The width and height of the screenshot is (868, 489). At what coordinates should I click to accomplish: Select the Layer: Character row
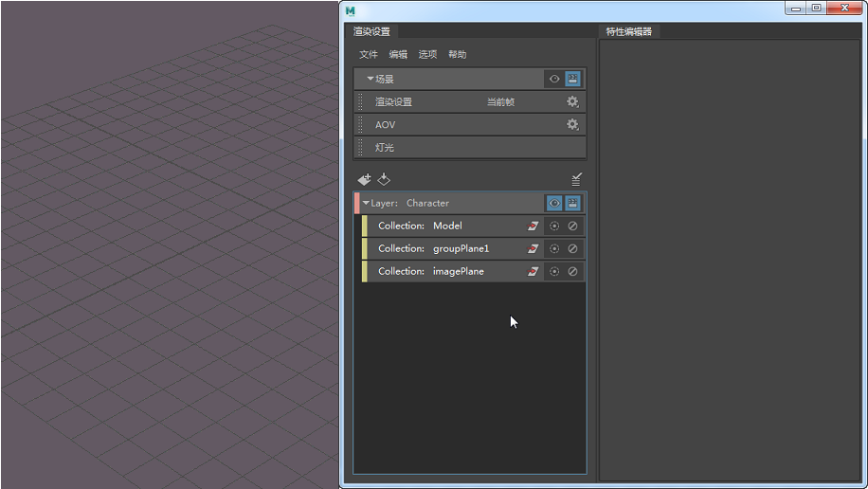coord(469,203)
